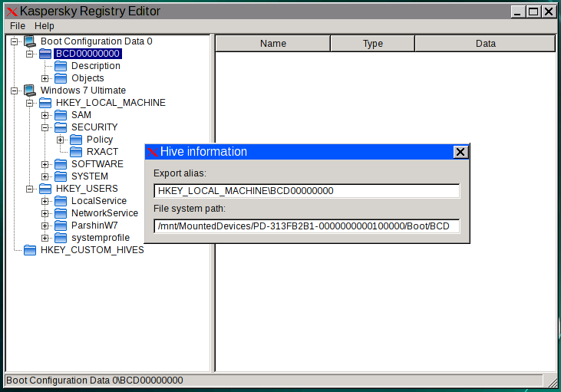Viewport: 561px width, 392px height.
Task: Sort by the Type column header
Action: point(372,44)
